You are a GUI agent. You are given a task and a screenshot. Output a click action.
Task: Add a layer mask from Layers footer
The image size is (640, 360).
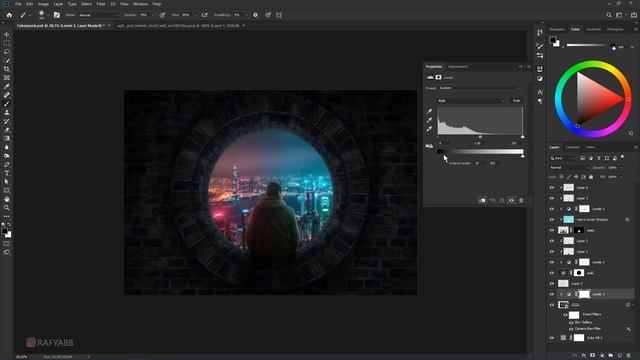click(x=593, y=356)
